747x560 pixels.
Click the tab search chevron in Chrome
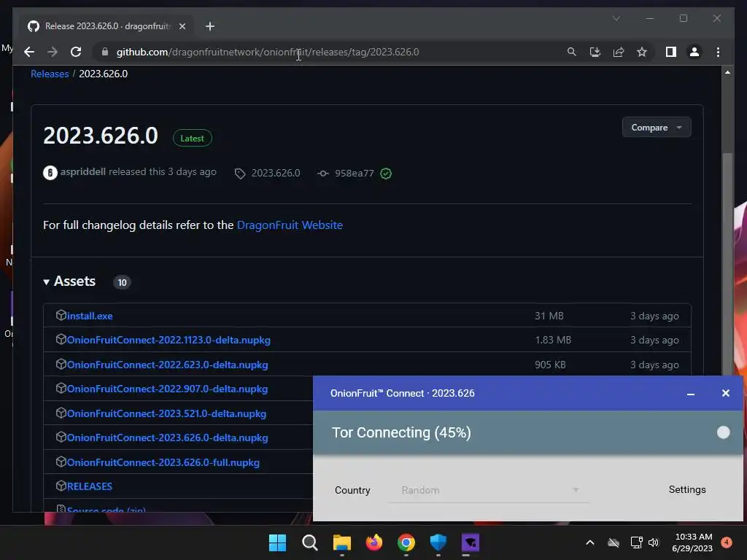[x=616, y=18]
